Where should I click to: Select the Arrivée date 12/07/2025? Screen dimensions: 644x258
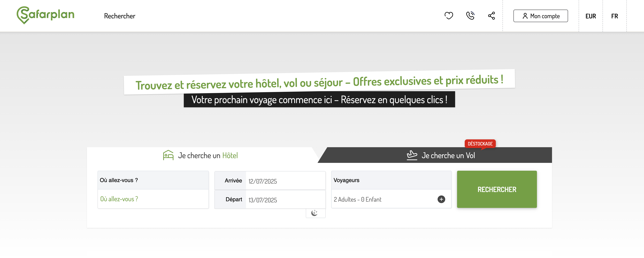[x=262, y=181]
